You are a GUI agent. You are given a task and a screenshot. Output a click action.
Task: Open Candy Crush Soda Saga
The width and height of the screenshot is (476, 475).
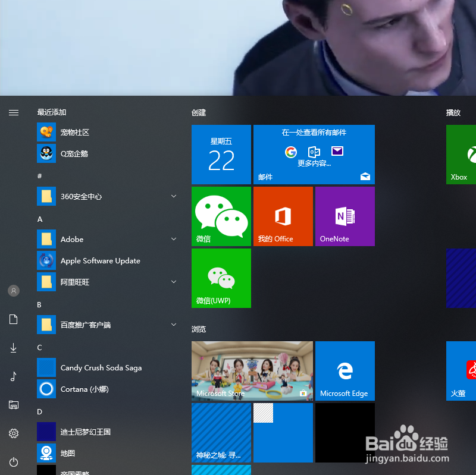pos(100,367)
